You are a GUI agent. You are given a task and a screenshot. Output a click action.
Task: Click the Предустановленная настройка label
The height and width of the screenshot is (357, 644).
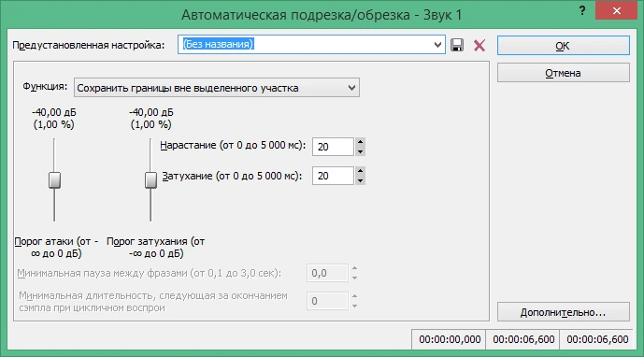[x=88, y=45]
